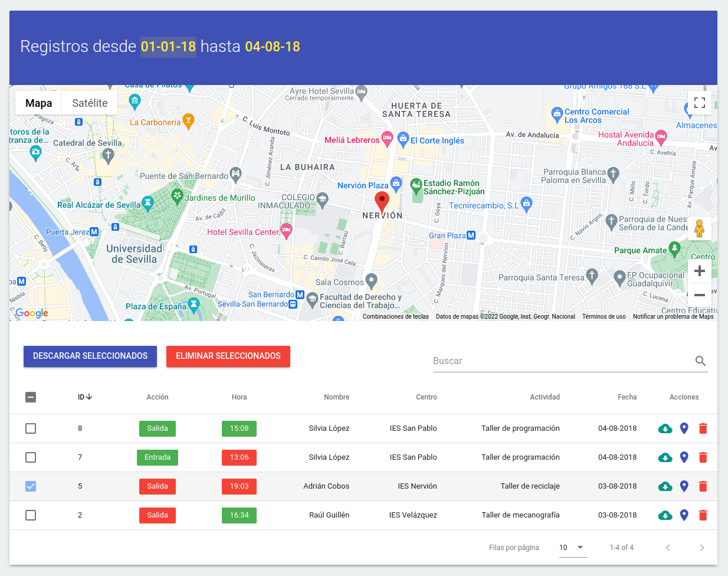Switch map to Satélite view
Image resolution: width=728 pixels, height=576 pixels.
(90, 103)
